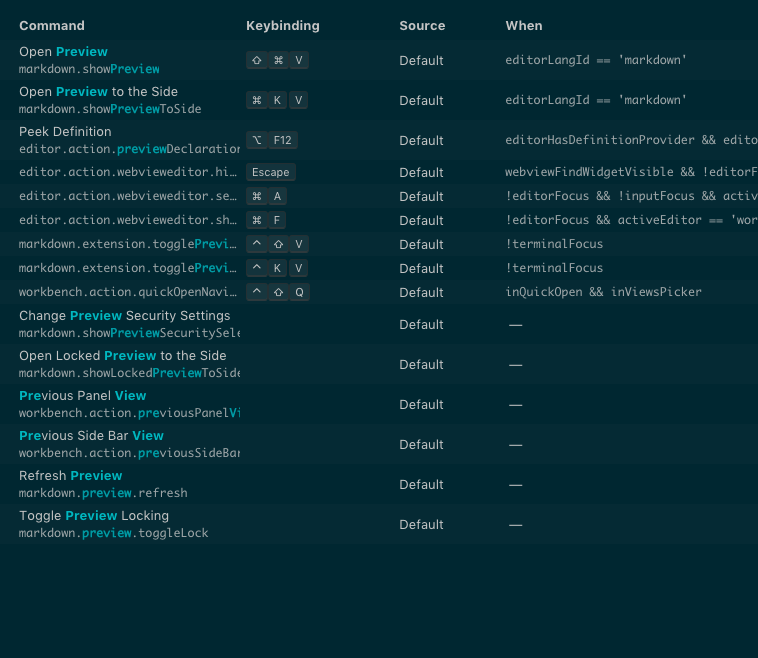Click the workbench.action.previousSideBar identifier
Screen dimensions: 758x658
pyautogui.click(x=130, y=453)
